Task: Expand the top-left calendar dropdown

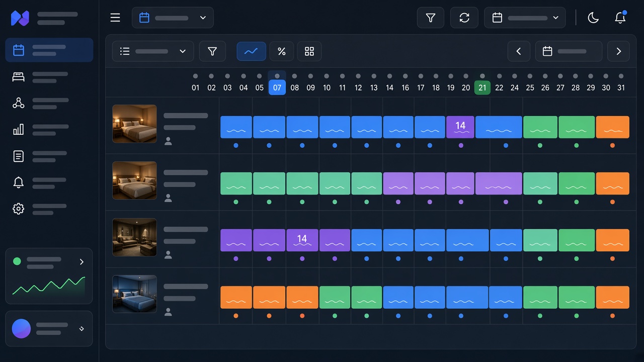Action: pos(173,18)
